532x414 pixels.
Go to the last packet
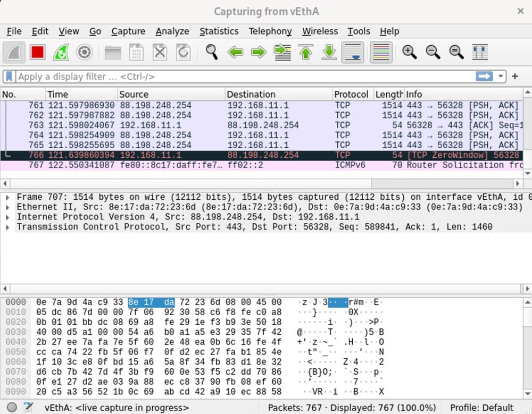click(329, 52)
